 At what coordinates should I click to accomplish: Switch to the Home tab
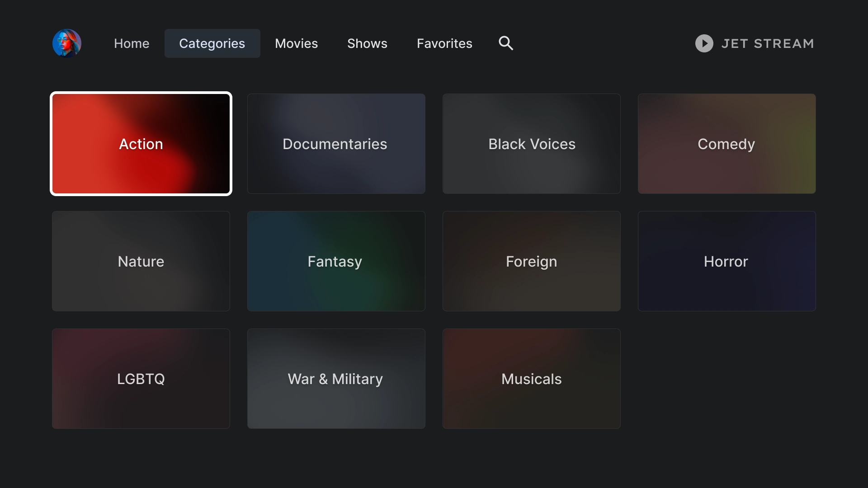(132, 43)
